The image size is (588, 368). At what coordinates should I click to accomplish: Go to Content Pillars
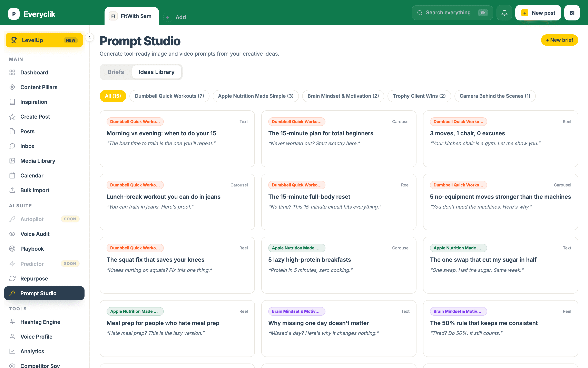(x=44, y=87)
